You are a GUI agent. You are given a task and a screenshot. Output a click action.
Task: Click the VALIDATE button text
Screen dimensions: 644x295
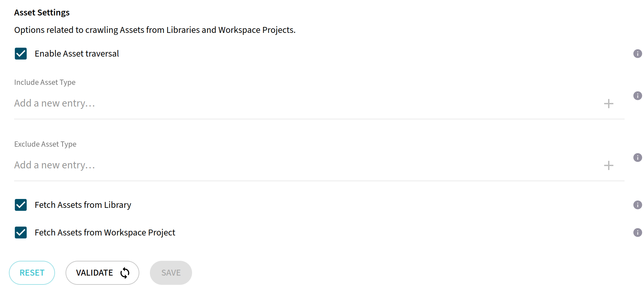click(95, 273)
